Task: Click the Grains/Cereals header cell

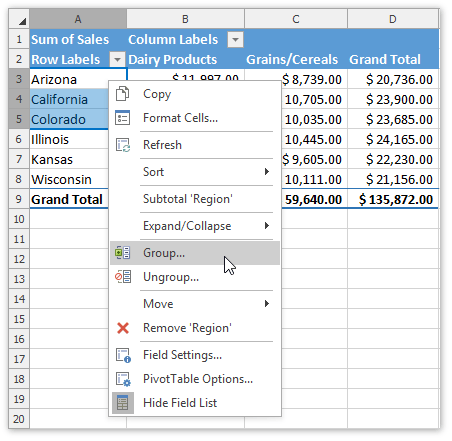Action: click(296, 59)
